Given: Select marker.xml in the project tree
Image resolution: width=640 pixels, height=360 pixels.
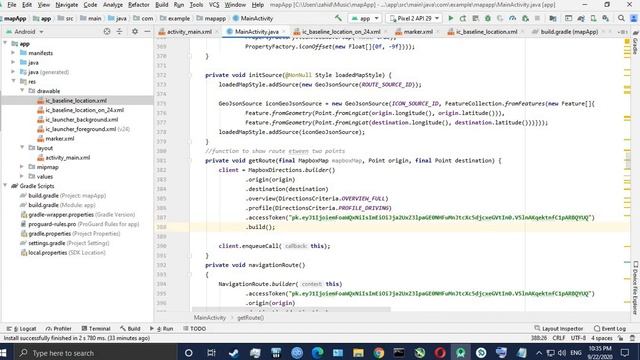Looking at the screenshot, I should pos(60,138).
